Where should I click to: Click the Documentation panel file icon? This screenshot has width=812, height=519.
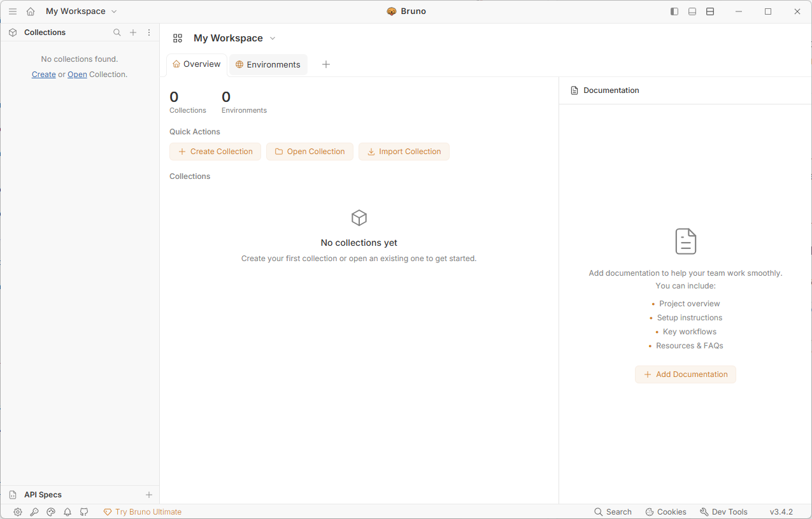574,90
